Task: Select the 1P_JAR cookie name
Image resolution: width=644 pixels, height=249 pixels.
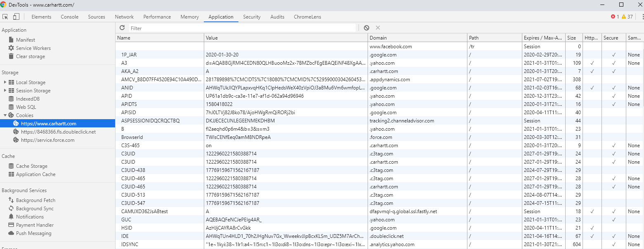Action: (129, 55)
